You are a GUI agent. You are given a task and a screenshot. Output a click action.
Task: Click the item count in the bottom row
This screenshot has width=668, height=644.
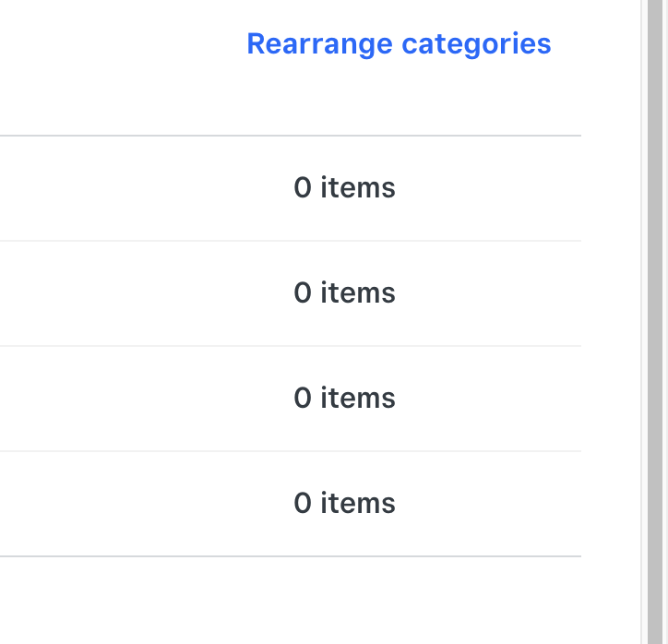[x=344, y=504]
